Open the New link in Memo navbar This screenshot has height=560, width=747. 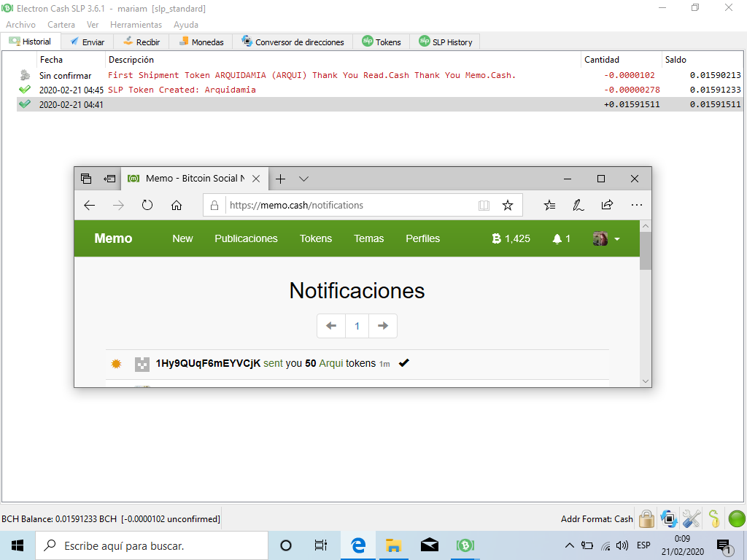[x=182, y=238]
